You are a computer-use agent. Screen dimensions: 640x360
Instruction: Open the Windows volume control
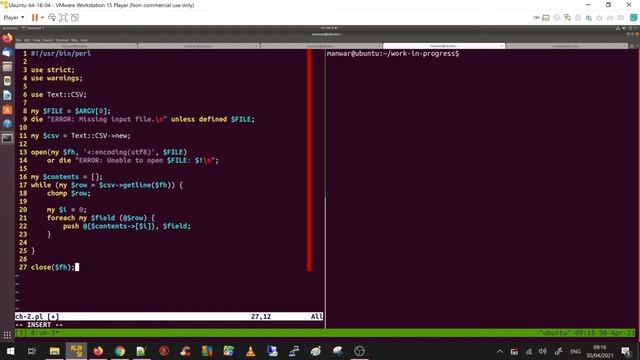tap(542, 351)
